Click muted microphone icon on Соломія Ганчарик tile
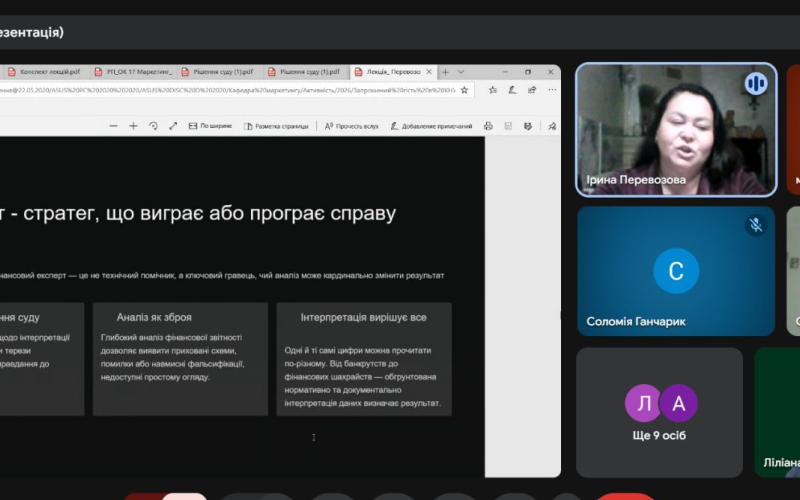The image size is (800, 500). tap(756, 225)
